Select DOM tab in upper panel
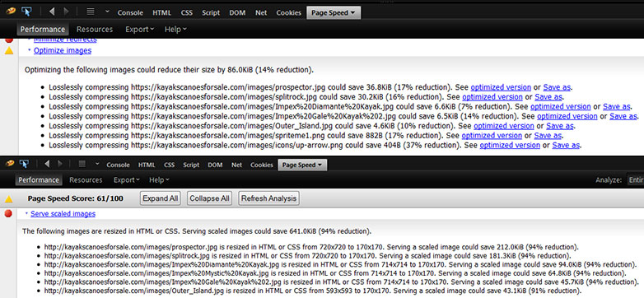The height and width of the screenshot is (298, 644). (x=237, y=12)
